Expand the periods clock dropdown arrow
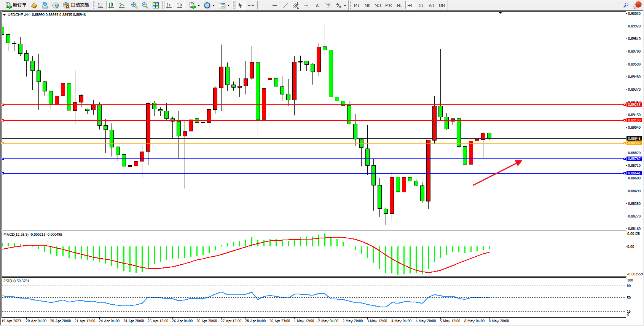Image resolution: width=644 pixels, height=326 pixels. coord(214,5)
